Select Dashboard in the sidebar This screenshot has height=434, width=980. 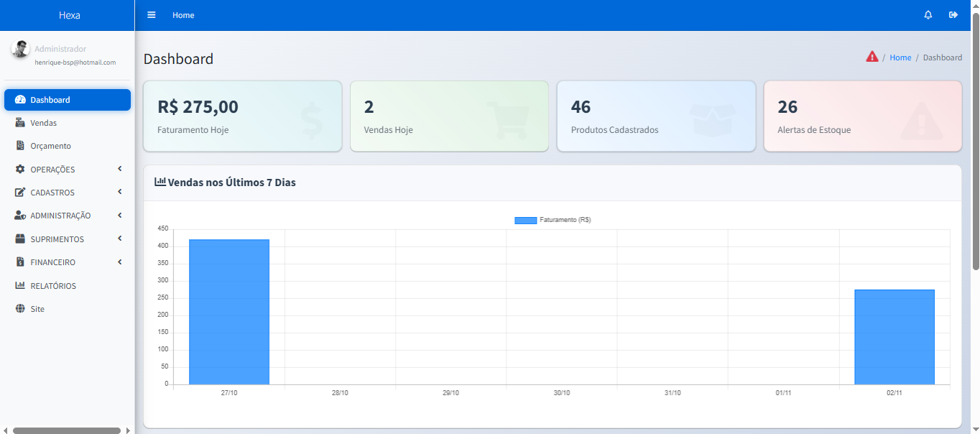(x=50, y=100)
